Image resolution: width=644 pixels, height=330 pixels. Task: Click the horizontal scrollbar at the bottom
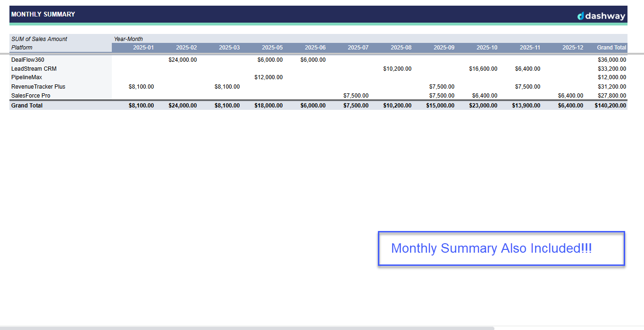247,328
